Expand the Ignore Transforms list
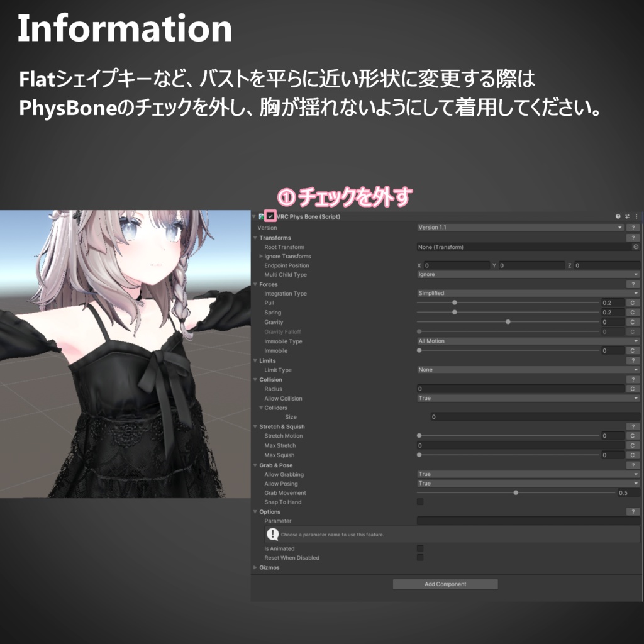 [261, 257]
